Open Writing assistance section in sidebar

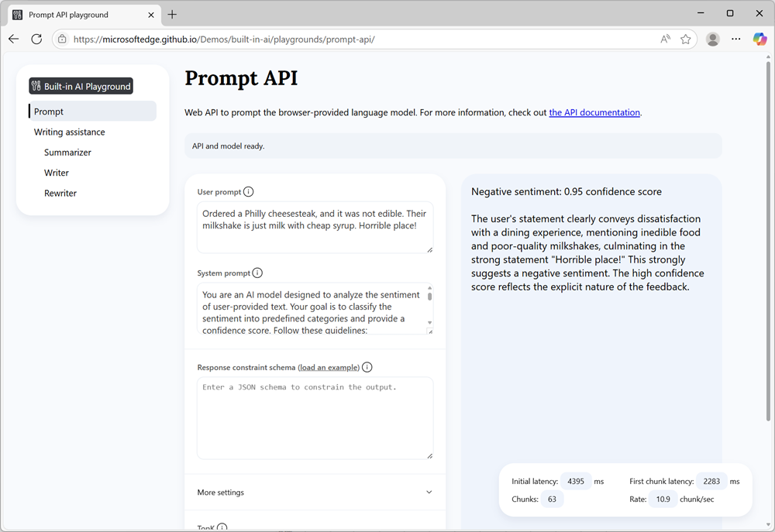[69, 132]
